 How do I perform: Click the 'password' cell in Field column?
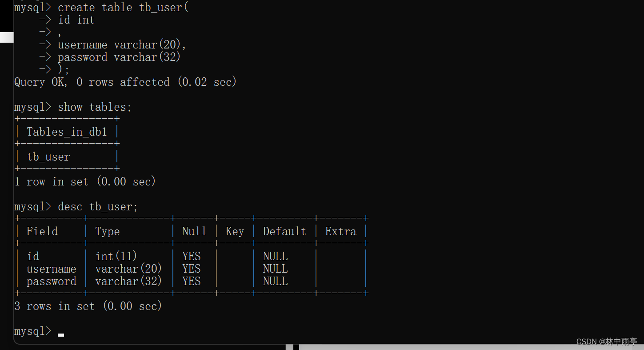pos(51,282)
